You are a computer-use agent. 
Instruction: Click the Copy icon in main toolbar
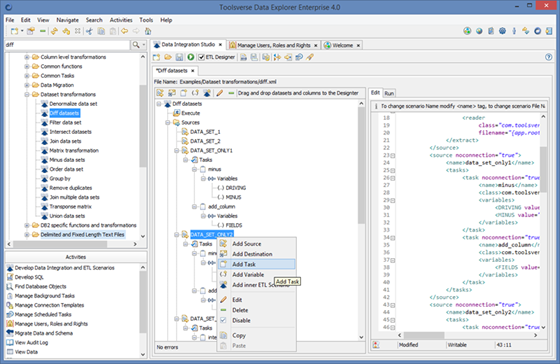[101, 31]
